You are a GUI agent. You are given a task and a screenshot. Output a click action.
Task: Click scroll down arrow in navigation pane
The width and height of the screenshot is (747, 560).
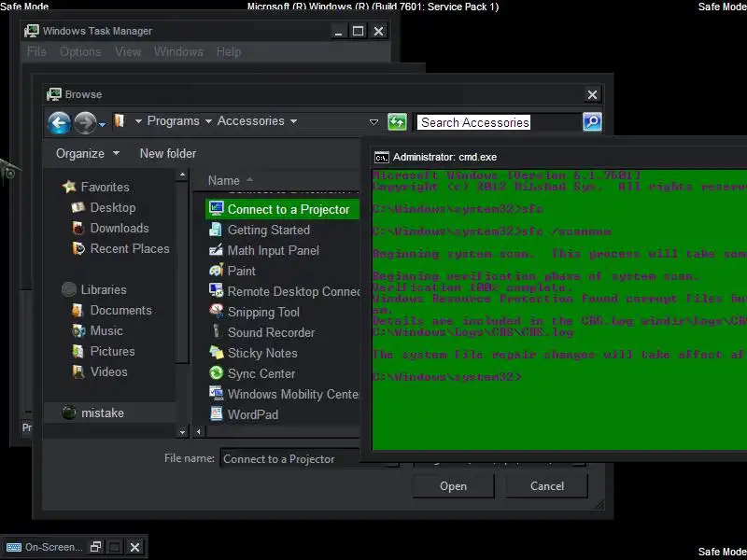[182, 432]
